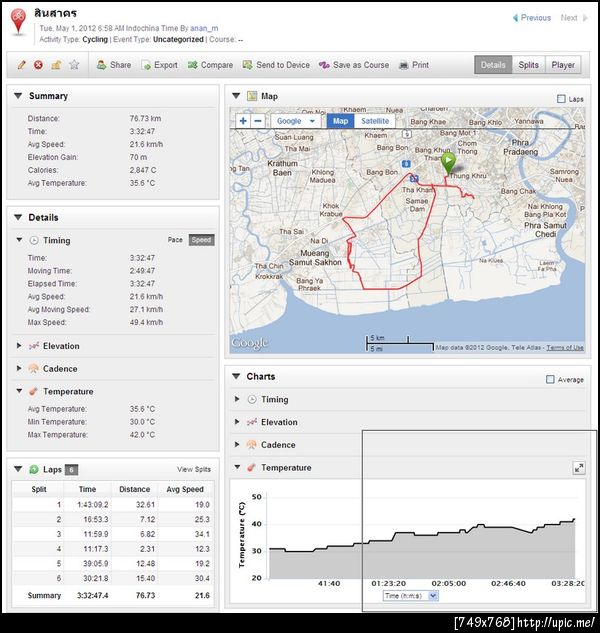Click Export in the toolbar
Screen dimensions: 600x633
(x=159, y=65)
